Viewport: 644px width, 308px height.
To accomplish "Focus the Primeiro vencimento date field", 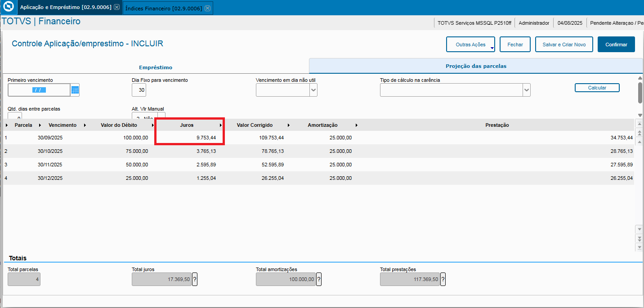I will [x=39, y=90].
